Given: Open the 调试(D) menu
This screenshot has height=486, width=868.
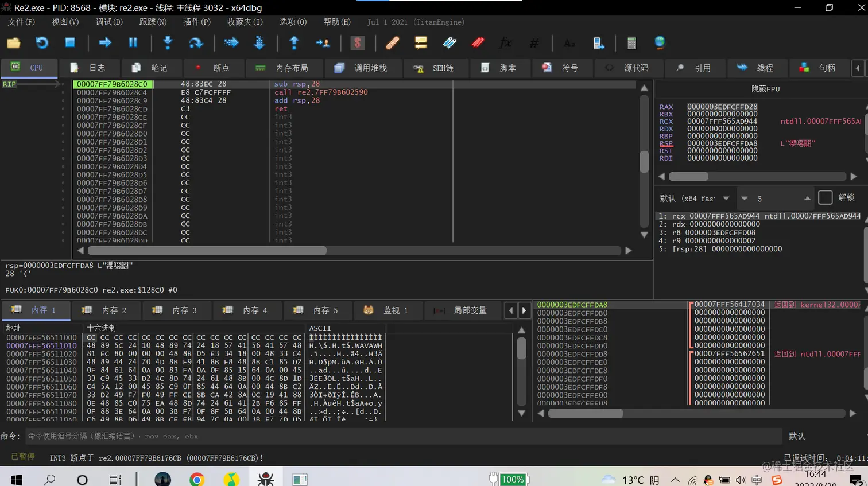Looking at the screenshot, I should coord(109,22).
